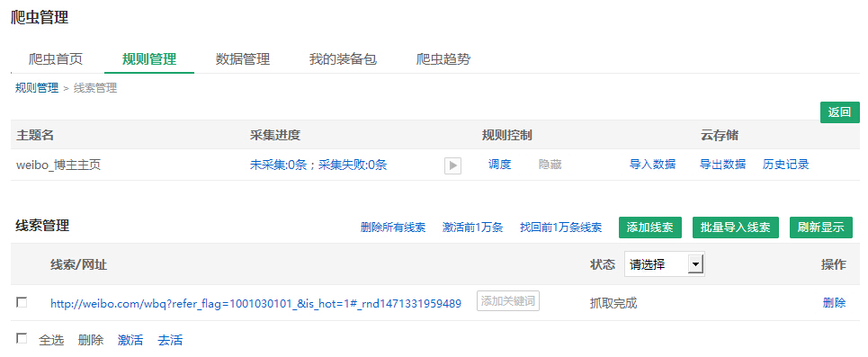868x357 pixels.
Task: Switch to the 爬虫首页 tab
Action: coord(56,59)
